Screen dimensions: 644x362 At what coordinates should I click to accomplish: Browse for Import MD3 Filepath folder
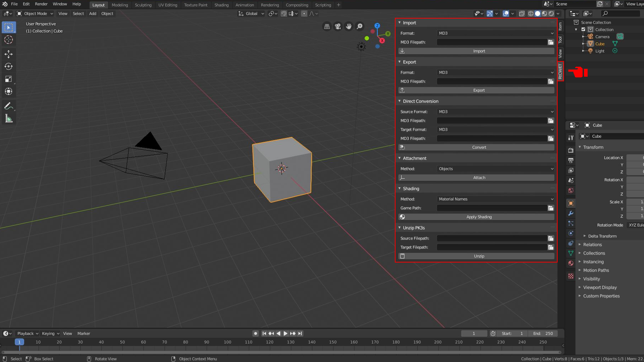tap(551, 42)
